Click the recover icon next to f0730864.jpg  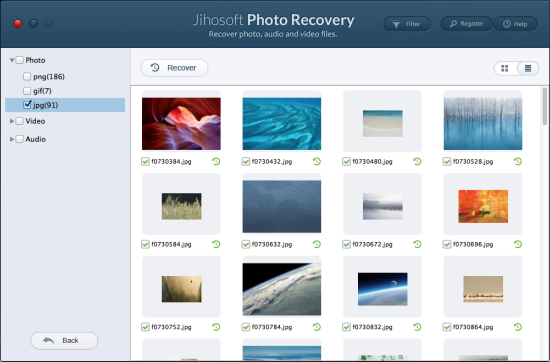[x=518, y=327]
